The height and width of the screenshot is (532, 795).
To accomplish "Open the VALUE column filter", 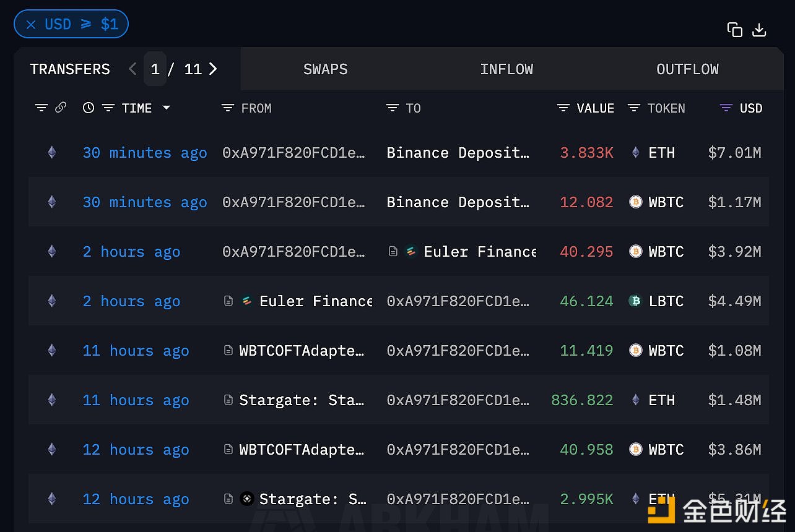I will [x=563, y=108].
